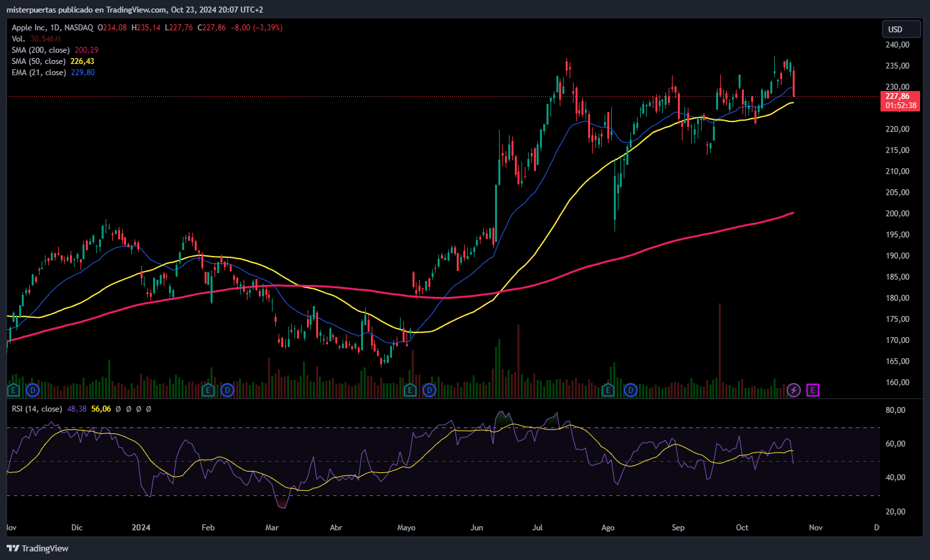This screenshot has height=560, width=930.
Task: Select the dividend marker in May
Action: 429,390
